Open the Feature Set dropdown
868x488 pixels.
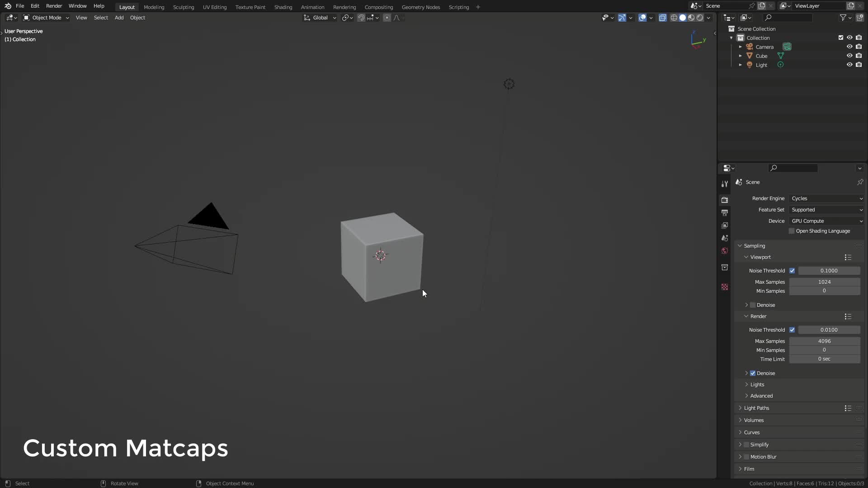click(827, 210)
